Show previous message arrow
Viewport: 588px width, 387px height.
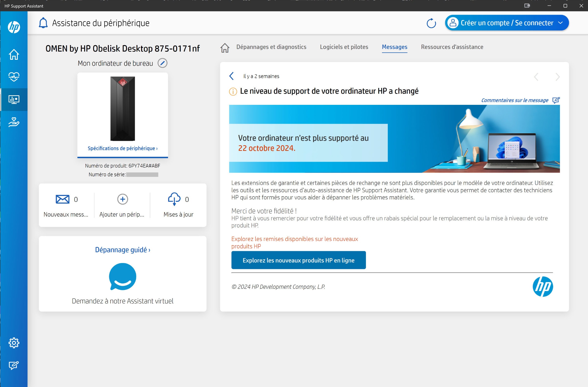[536, 77]
